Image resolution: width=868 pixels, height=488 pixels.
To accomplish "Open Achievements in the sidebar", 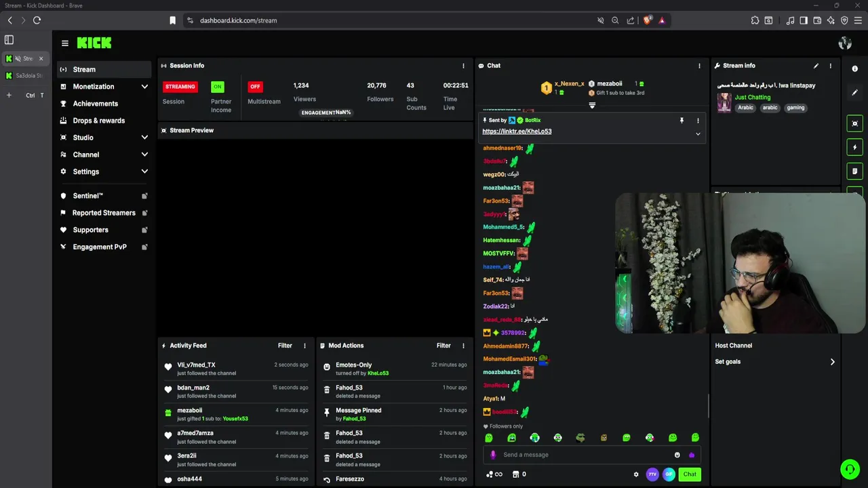I will (104, 104).
